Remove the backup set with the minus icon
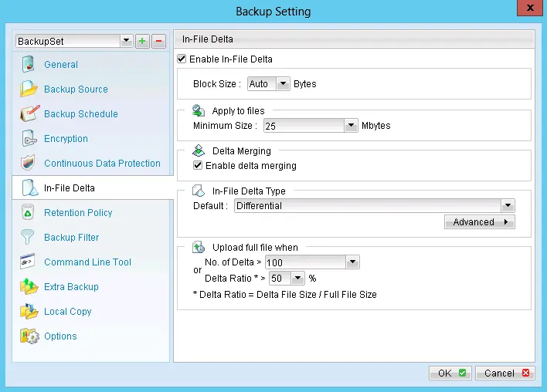This screenshot has width=547, height=392. point(158,41)
